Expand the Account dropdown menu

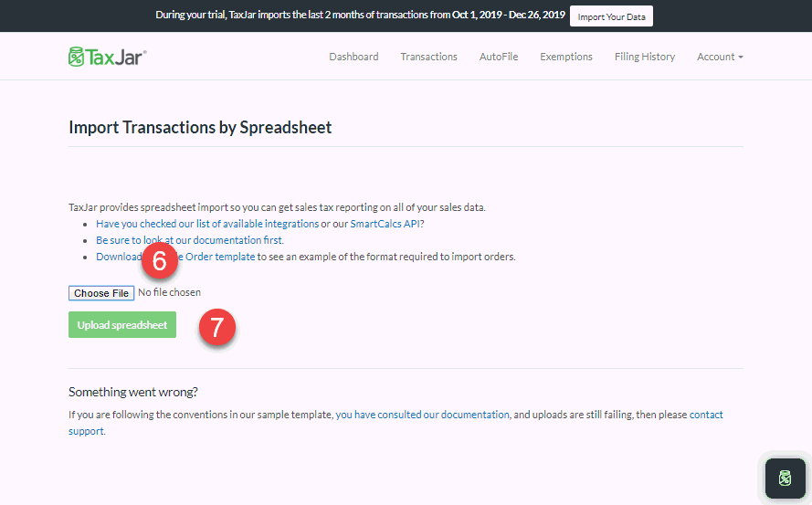[719, 57]
